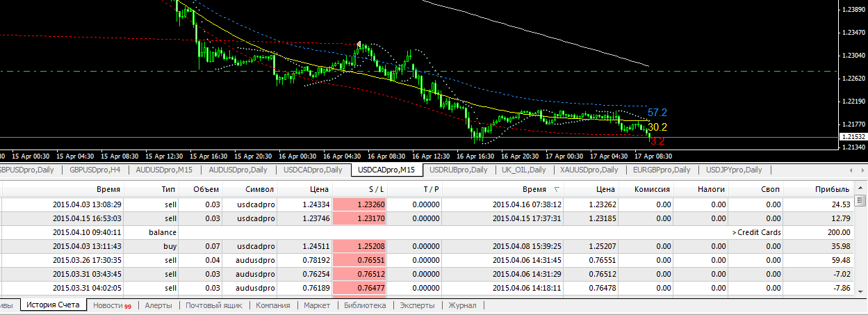This screenshot has height=315, width=868.
Task: Switch to the USDJPYpro,Daily chart tab
Action: tap(734, 170)
